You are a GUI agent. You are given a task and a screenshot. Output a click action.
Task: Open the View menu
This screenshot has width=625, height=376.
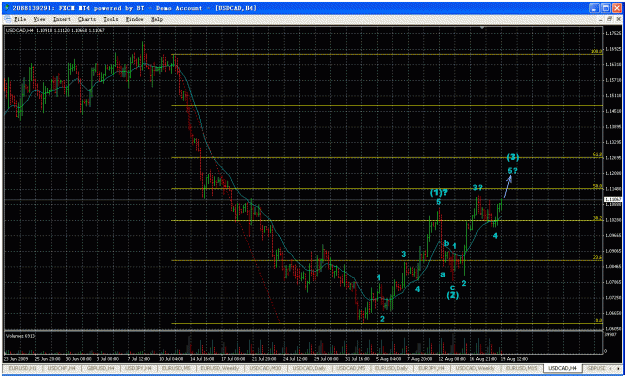[39, 19]
